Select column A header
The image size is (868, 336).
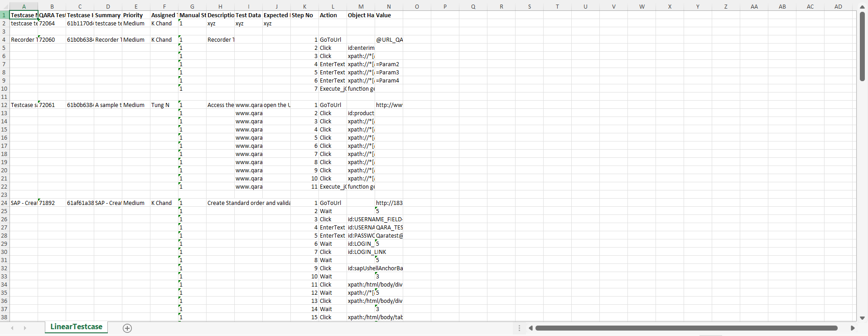coord(24,6)
